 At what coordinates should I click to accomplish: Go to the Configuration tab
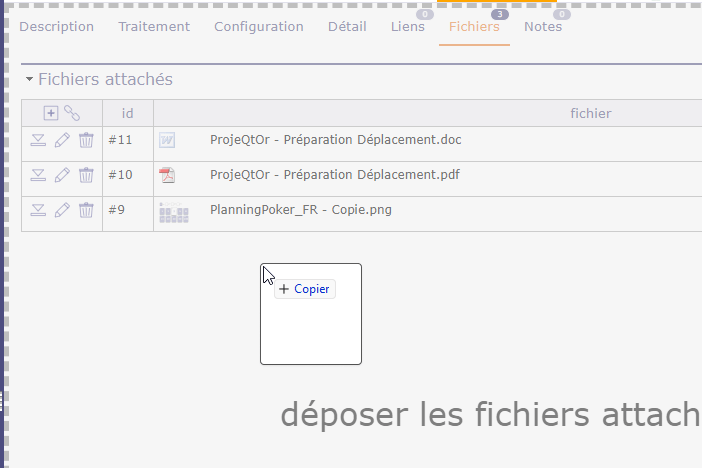click(259, 27)
